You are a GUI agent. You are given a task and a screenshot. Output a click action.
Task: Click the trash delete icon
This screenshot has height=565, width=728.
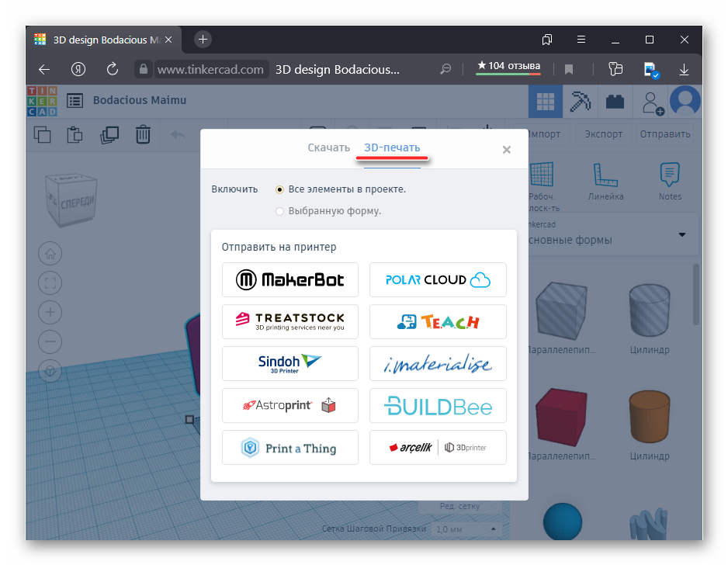click(143, 134)
